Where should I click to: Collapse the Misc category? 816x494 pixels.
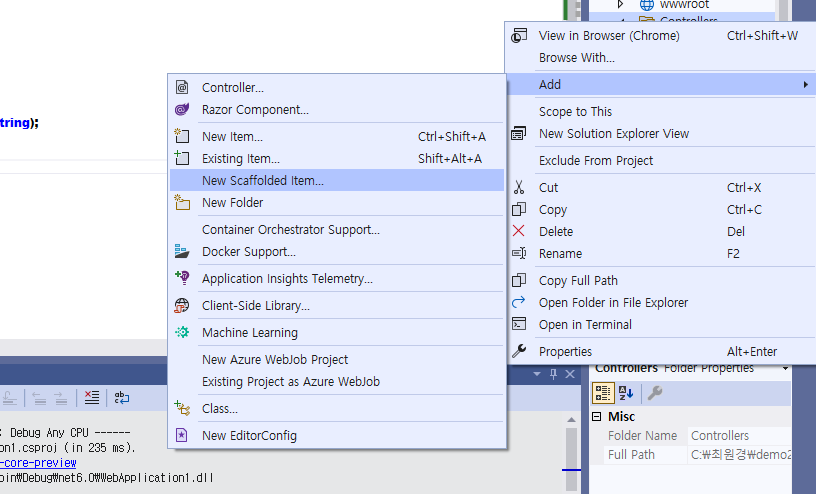coord(596,416)
